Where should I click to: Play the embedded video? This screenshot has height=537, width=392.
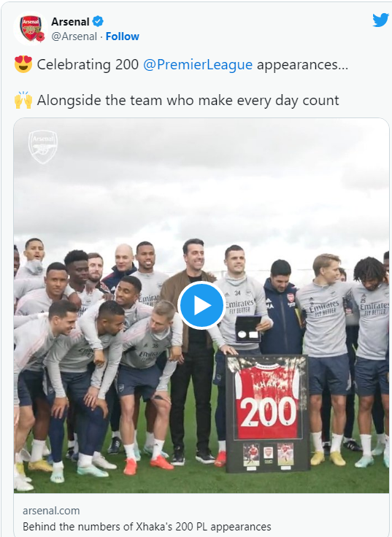[x=201, y=306]
